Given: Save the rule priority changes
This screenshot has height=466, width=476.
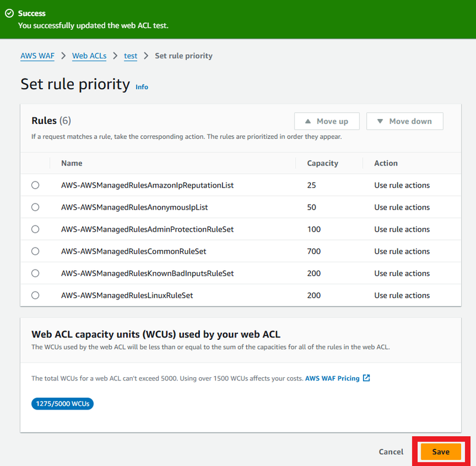Looking at the screenshot, I should click(441, 452).
